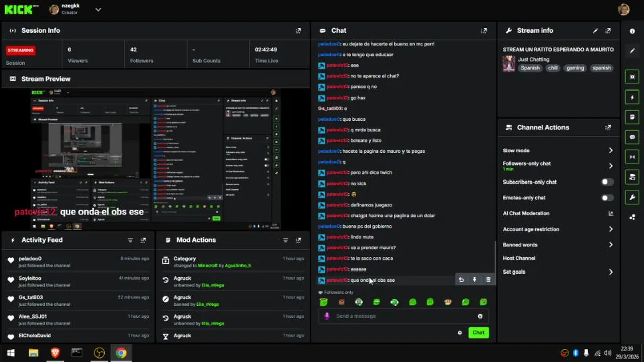Click the chat panel scrollbar
This screenshot has width=644, height=362.
tap(495, 264)
